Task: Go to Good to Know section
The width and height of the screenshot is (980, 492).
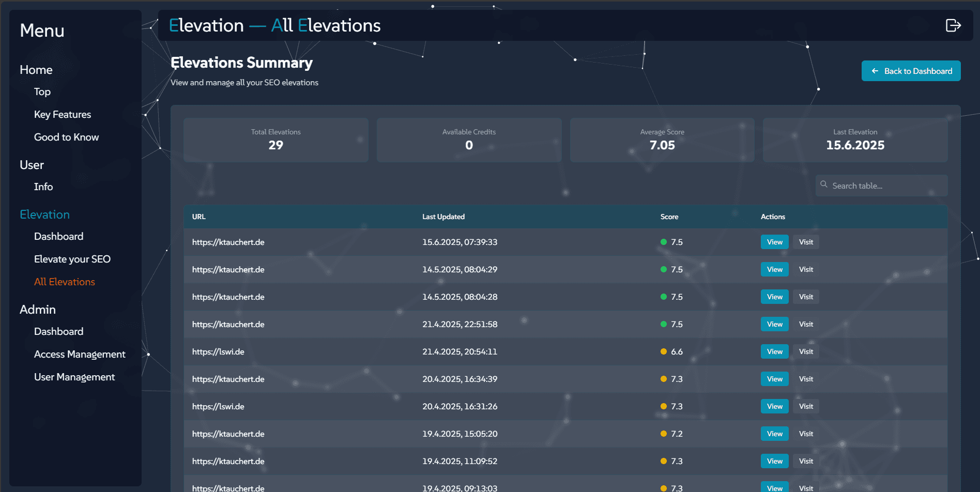Action: pyautogui.click(x=66, y=137)
